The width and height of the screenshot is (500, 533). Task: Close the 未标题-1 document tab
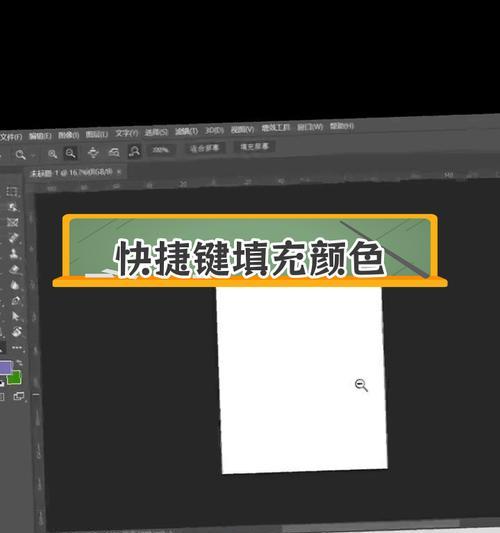tap(119, 172)
